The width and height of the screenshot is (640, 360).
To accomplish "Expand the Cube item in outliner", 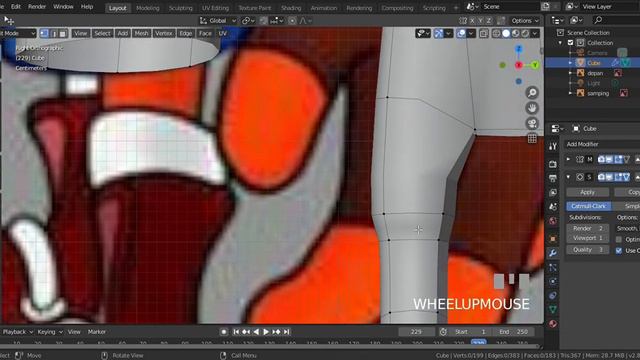I will 571,63.
